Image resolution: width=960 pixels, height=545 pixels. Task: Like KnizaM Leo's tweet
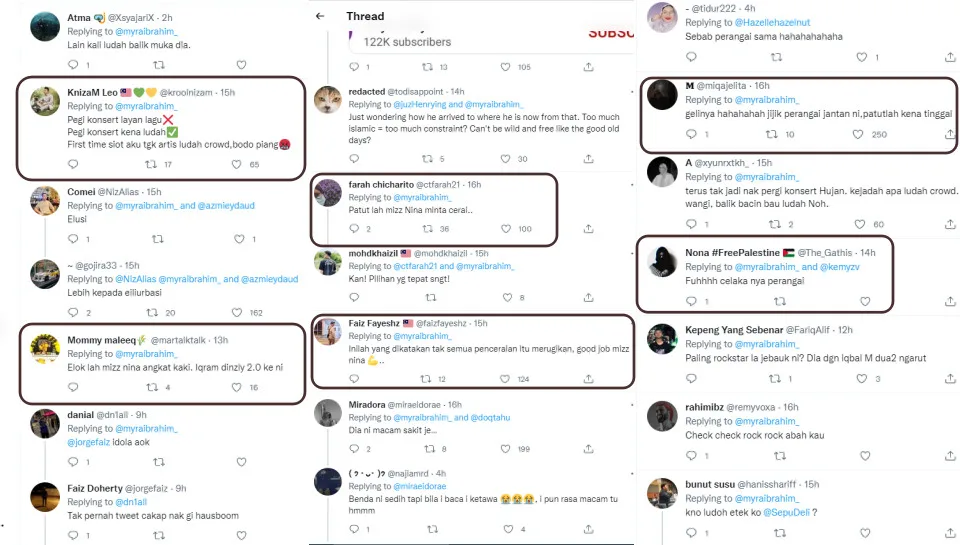[x=240, y=164]
